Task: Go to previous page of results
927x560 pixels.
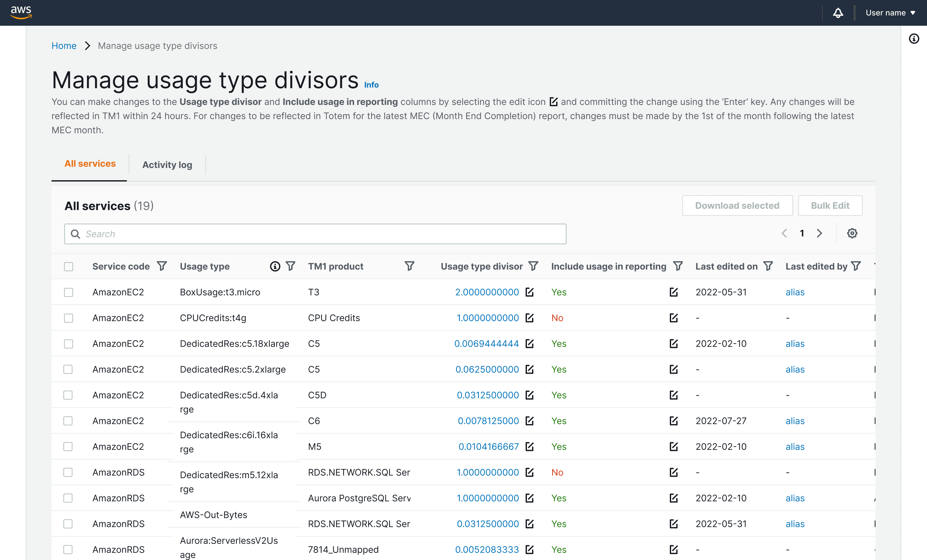Action: tap(784, 233)
